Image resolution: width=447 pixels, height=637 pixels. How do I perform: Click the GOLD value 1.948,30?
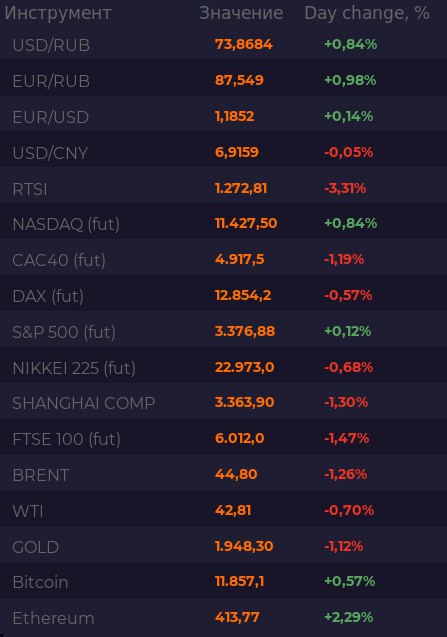tap(244, 546)
